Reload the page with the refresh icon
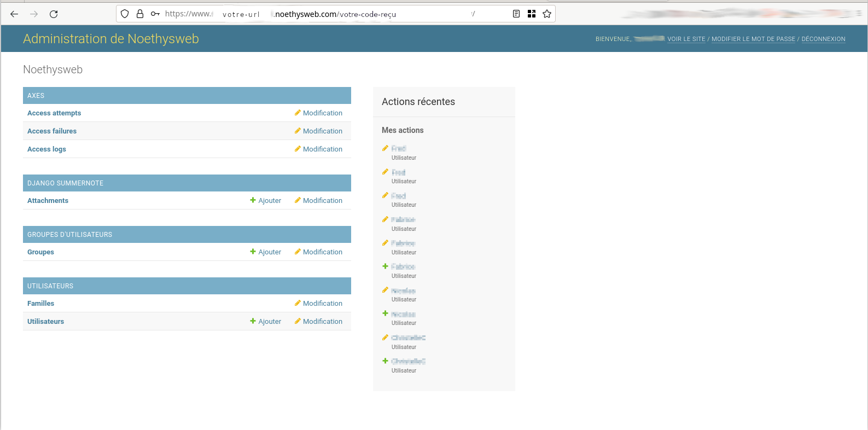This screenshot has width=868, height=430. [54, 14]
